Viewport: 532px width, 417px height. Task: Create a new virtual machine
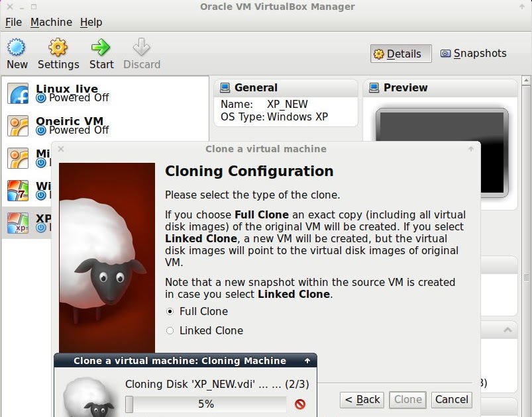tap(17, 52)
